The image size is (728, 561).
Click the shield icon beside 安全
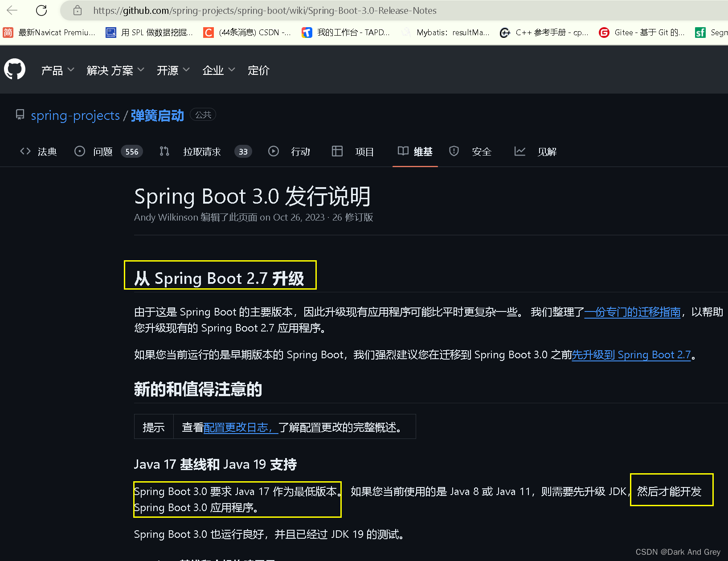click(454, 151)
